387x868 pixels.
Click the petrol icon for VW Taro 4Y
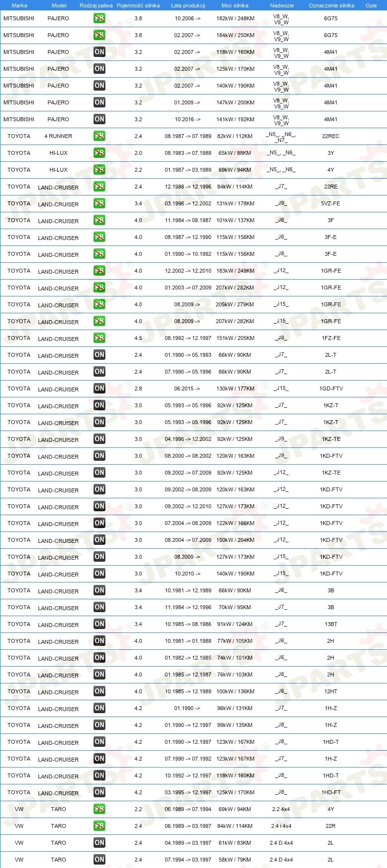[99, 809]
